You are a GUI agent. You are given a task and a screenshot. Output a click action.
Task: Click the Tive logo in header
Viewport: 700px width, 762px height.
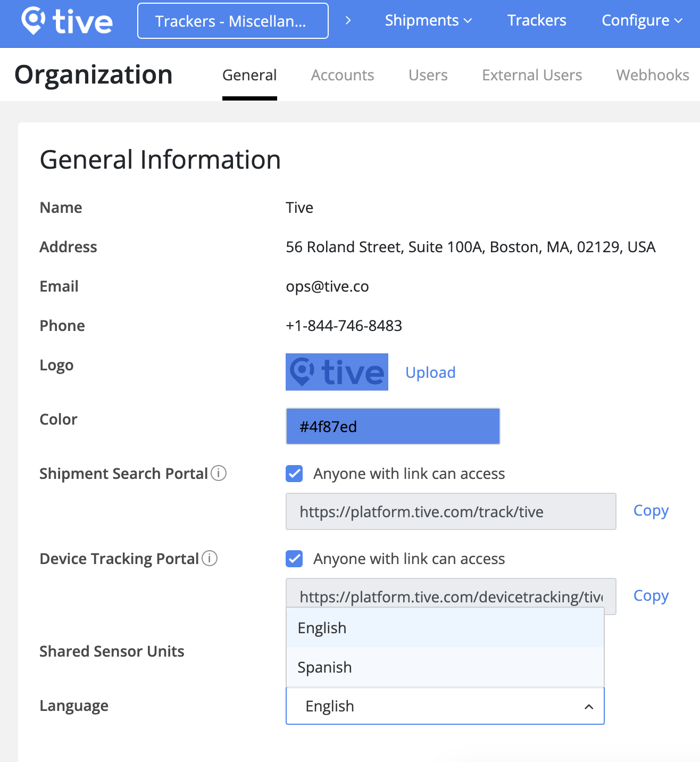[67, 21]
